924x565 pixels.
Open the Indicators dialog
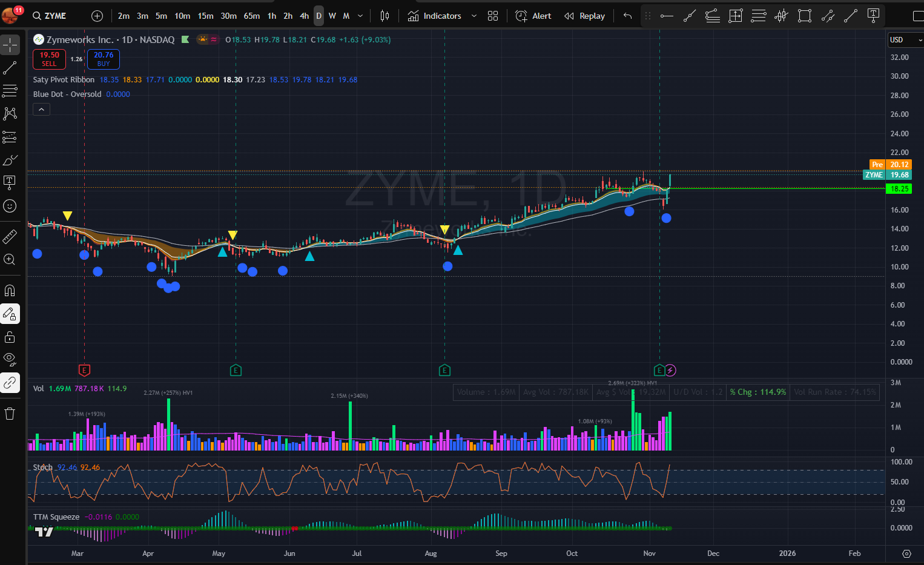435,16
